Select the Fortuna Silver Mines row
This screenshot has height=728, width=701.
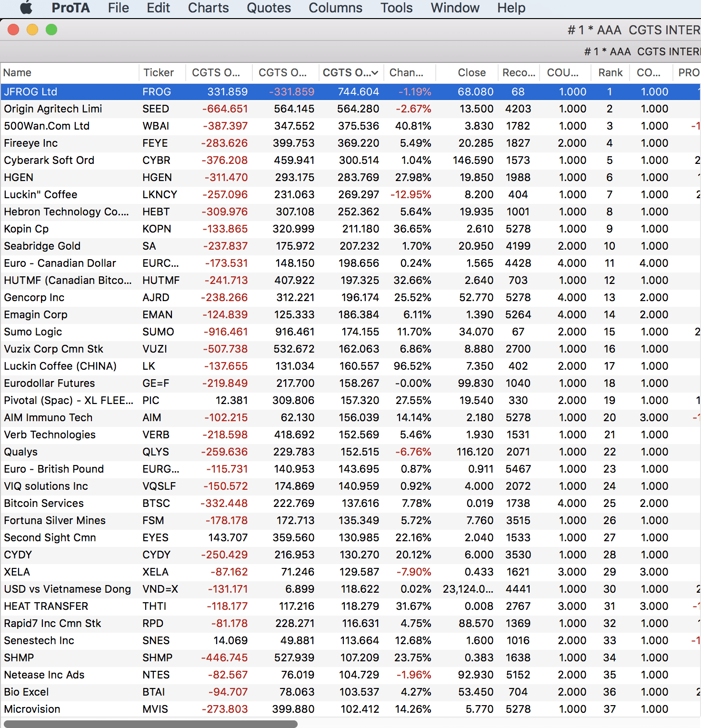(350, 520)
